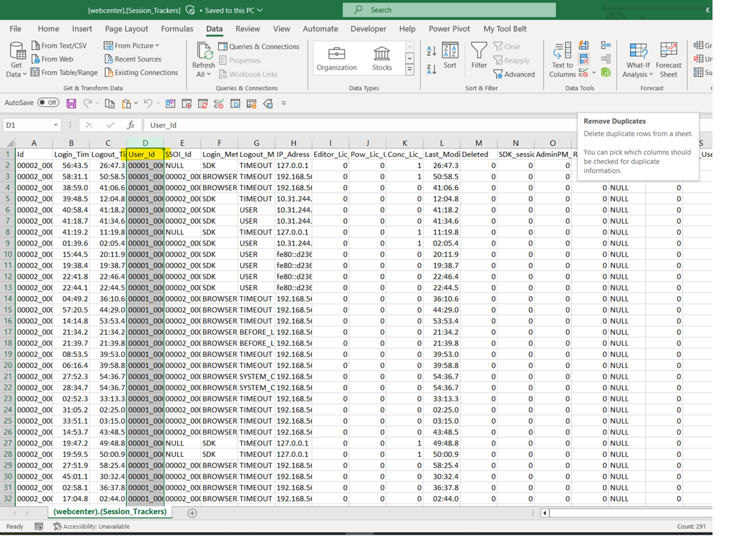Open the Power Pivot tab
Screen dimensions: 756x554
coord(449,29)
